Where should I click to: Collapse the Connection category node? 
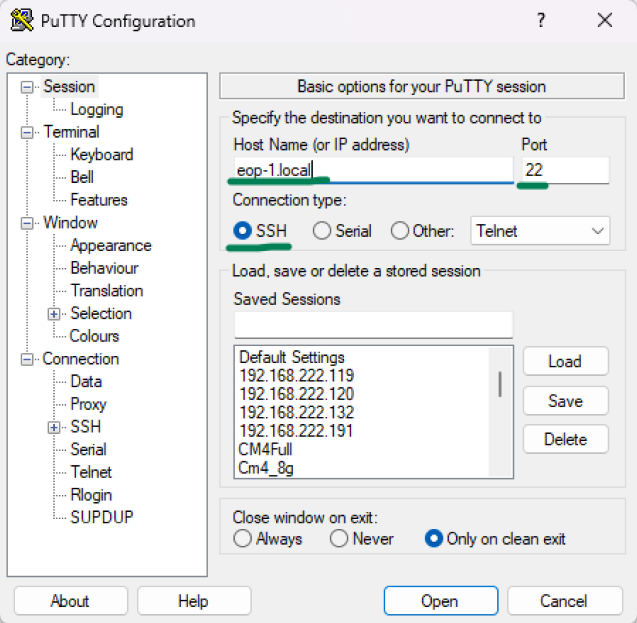coord(27,359)
